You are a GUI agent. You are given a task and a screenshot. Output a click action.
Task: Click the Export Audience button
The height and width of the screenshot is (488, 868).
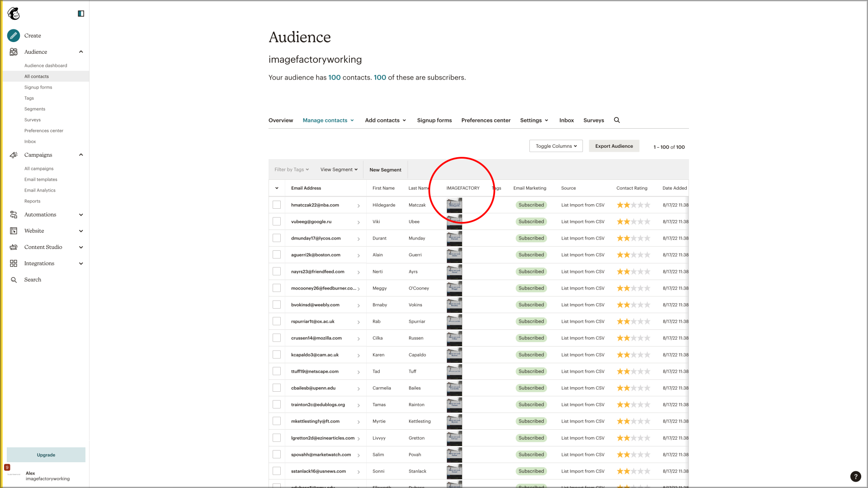(x=613, y=146)
